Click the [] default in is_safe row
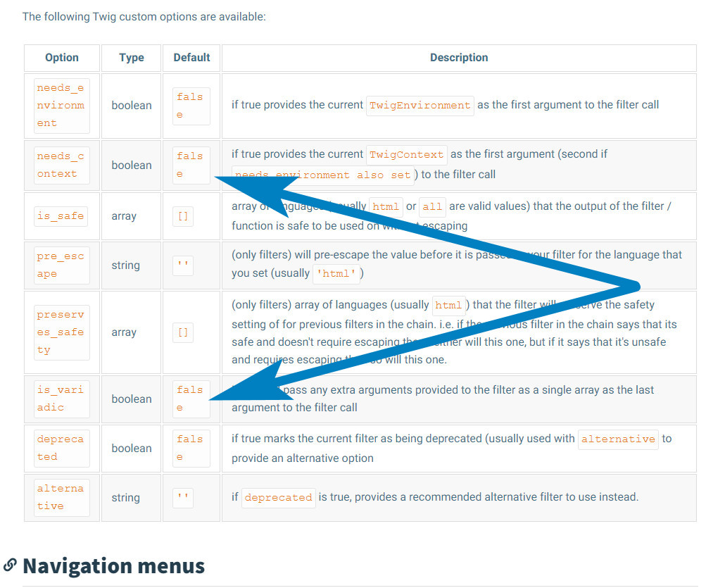 coord(182,216)
